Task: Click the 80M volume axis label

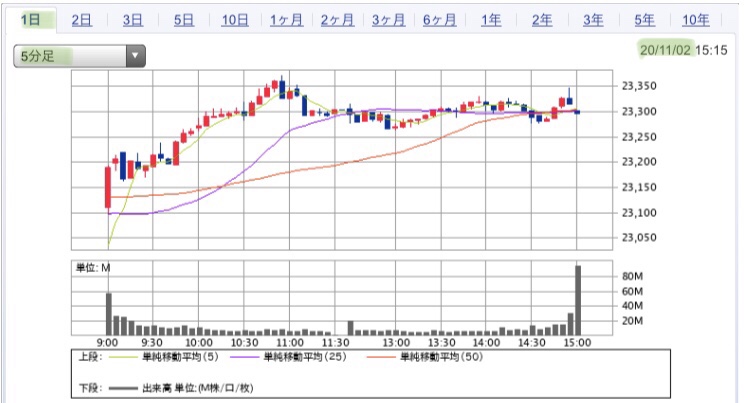Action: point(632,276)
